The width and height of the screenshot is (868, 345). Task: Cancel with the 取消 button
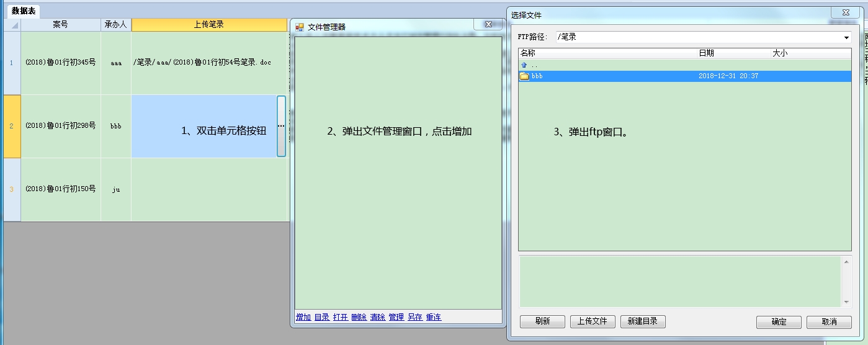[x=829, y=322]
